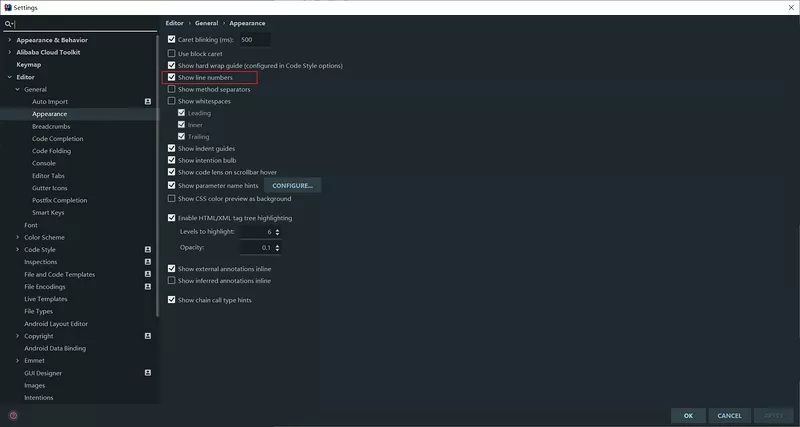Toggle Show chain call type hints

[171, 300]
